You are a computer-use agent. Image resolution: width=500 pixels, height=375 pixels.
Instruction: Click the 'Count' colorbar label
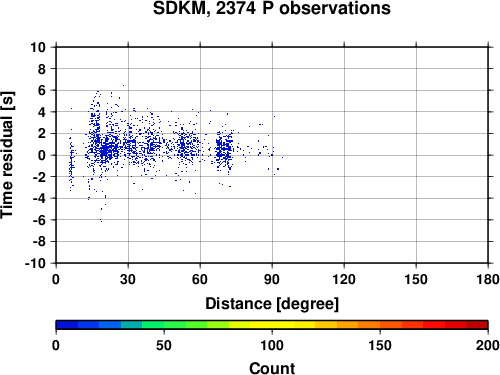click(272, 368)
